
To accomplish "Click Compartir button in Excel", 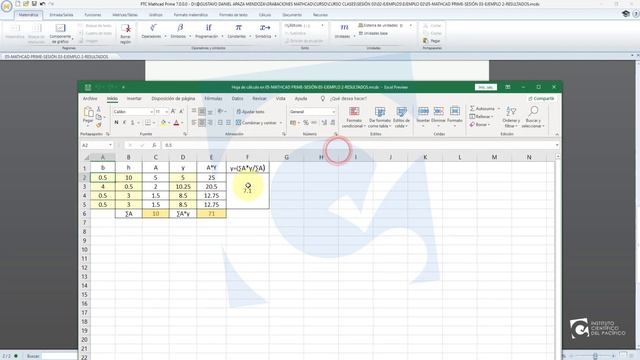I will (x=541, y=98).
